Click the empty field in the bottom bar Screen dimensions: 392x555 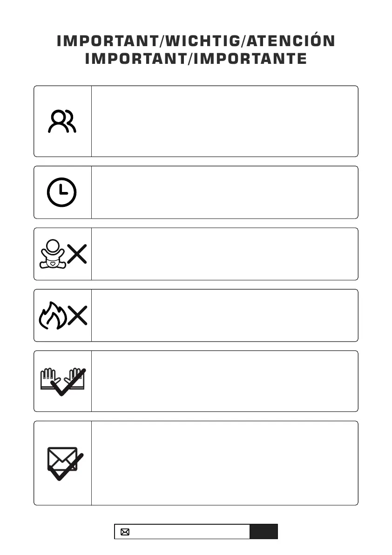point(190,532)
